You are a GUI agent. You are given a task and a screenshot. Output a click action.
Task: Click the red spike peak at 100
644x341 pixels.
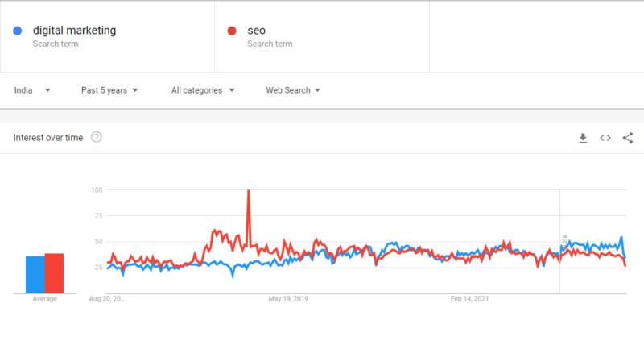pos(248,191)
